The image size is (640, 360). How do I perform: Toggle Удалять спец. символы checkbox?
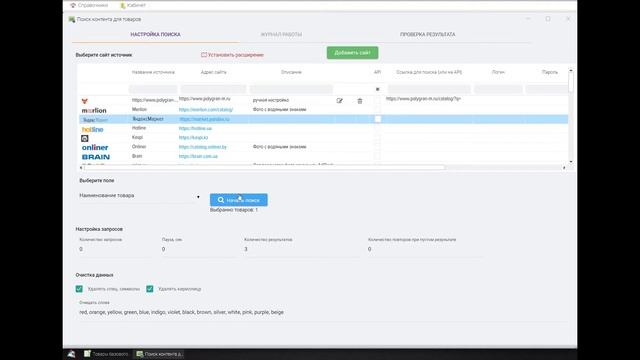point(79,289)
